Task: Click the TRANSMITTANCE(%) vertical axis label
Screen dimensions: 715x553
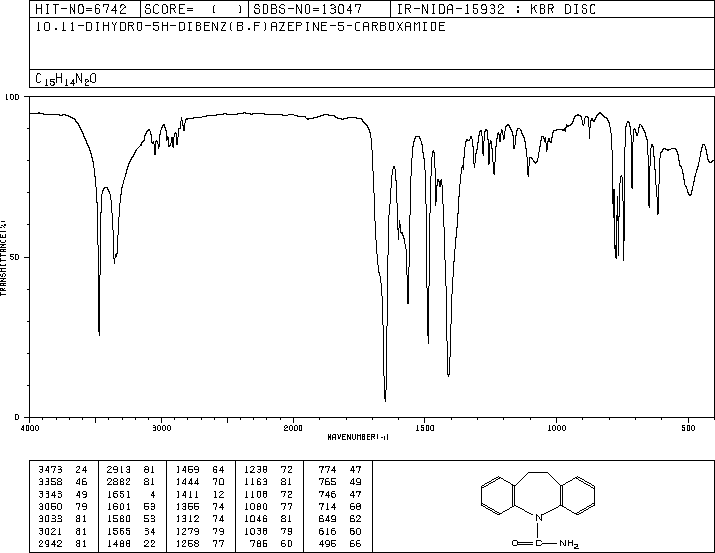Action: 3,258
